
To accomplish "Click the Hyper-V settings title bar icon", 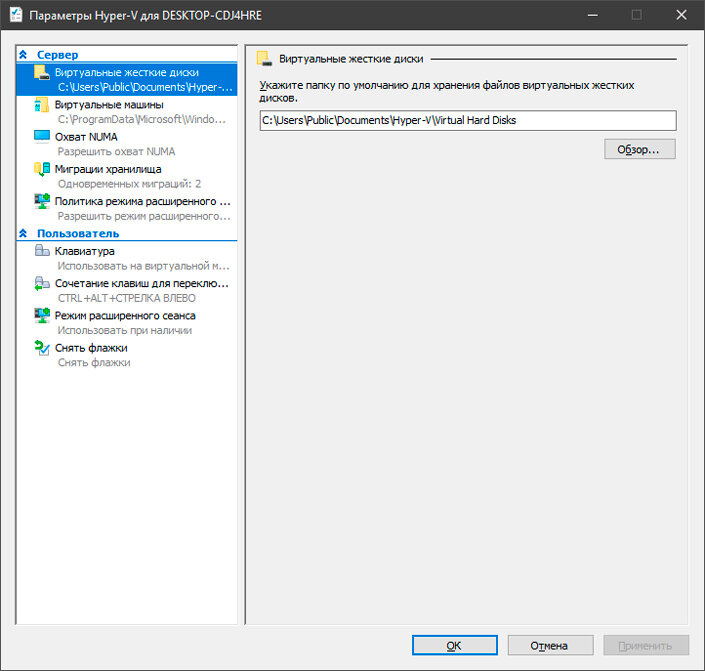I will point(16,15).
